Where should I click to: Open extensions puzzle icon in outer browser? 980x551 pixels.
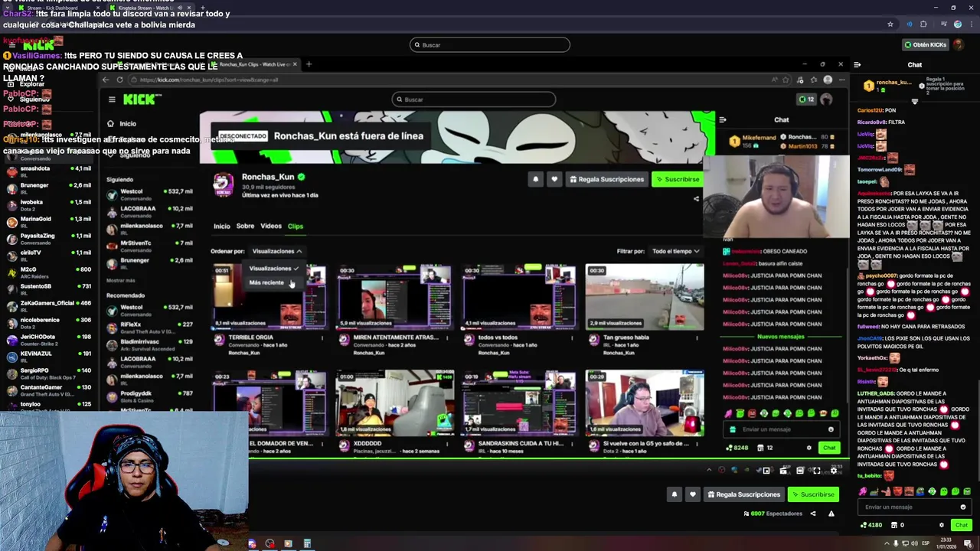923,24
